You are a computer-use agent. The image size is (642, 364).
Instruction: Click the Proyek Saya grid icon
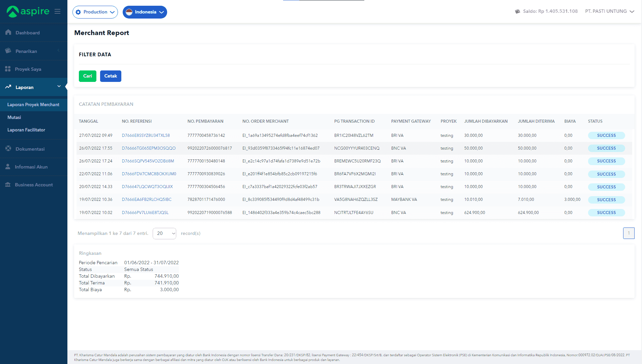[8, 69]
